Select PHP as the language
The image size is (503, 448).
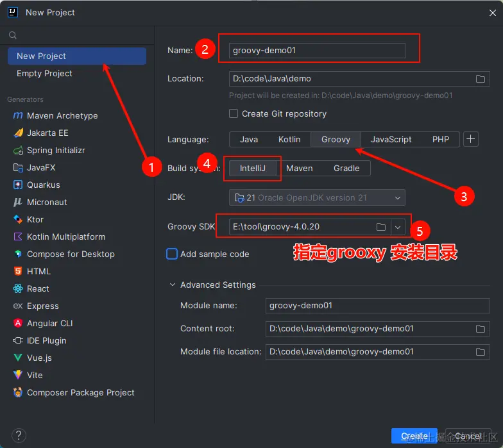(440, 140)
